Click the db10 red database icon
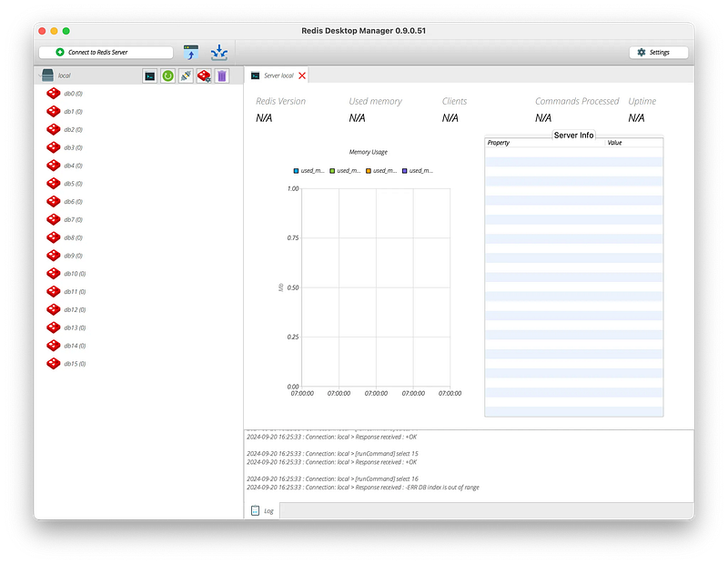The height and width of the screenshot is (564, 728). click(x=54, y=274)
